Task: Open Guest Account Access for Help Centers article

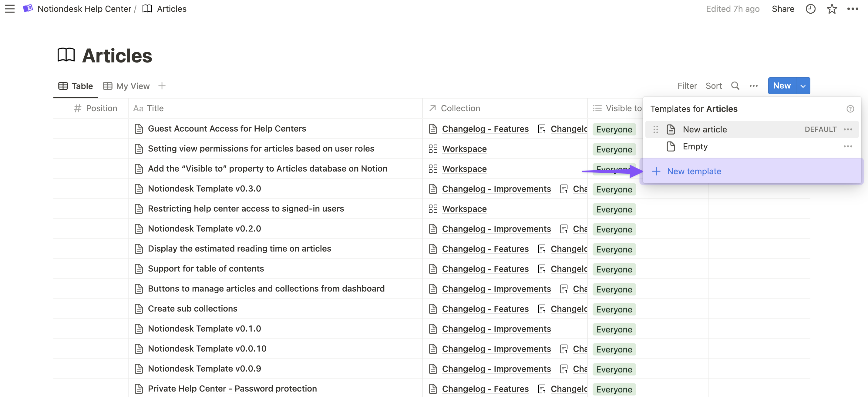Action: point(227,128)
